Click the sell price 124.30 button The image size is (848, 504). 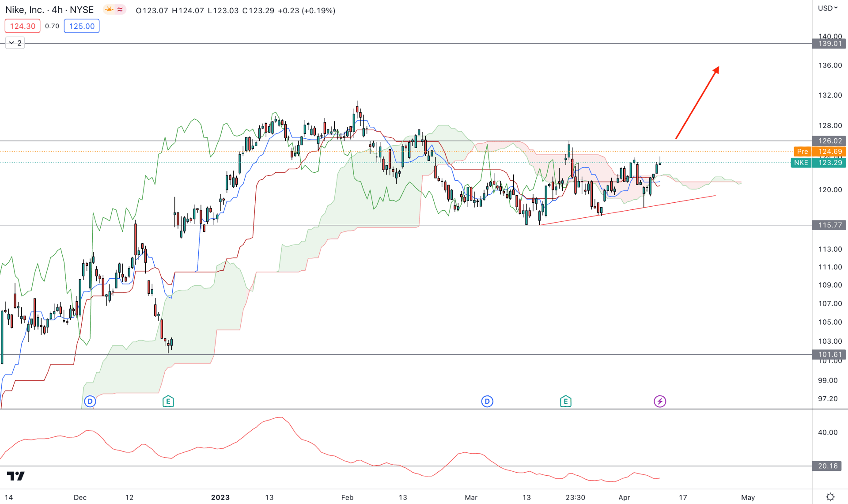point(23,26)
